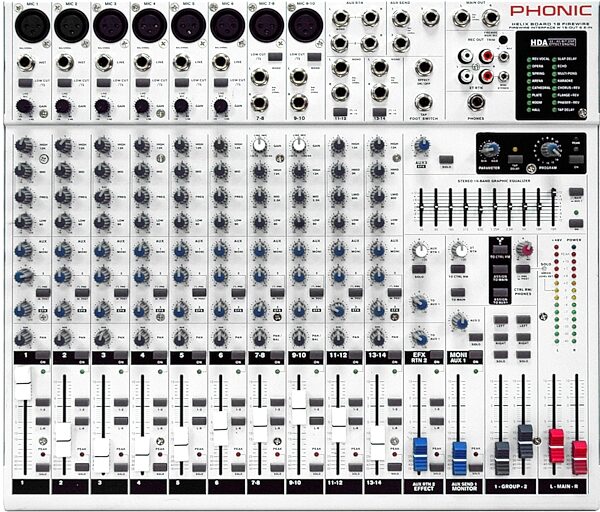Click the blue EFX RTN 2 fader

(x=420, y=455)
